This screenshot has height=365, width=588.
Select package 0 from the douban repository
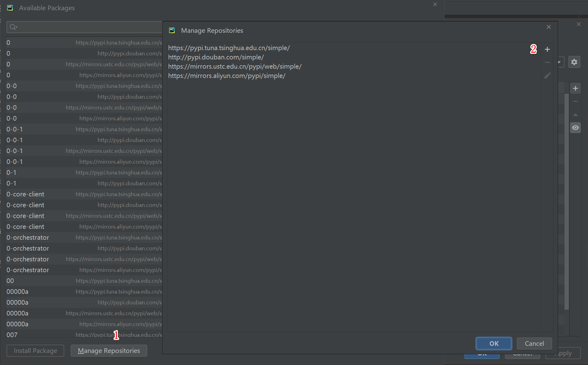tap(84, 54)
